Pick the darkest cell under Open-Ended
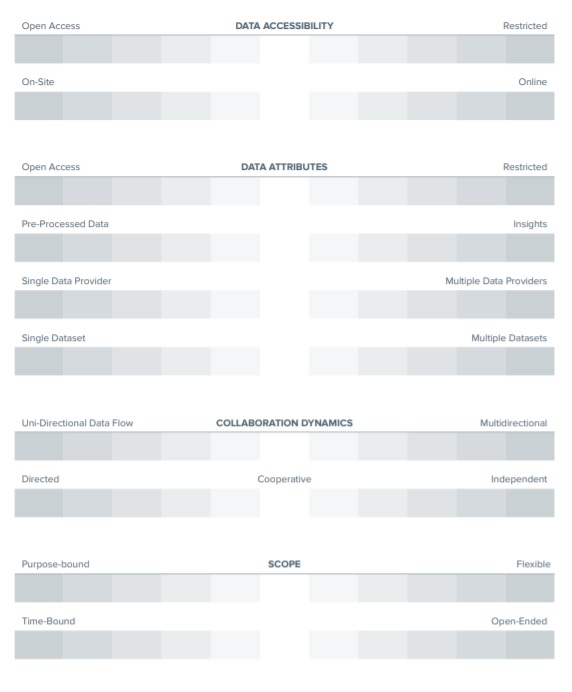Viewport: 572px width, 692px height. point(530,645)
